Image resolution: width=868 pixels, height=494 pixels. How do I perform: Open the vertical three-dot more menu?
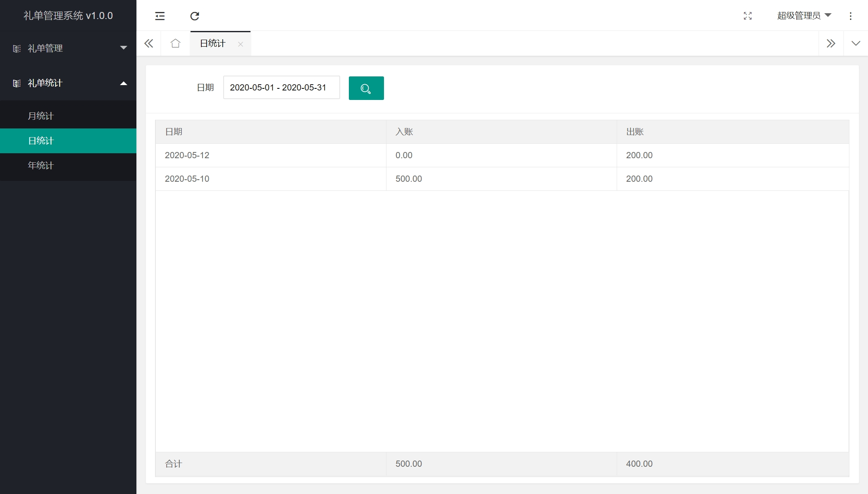[x=851, y=16]
